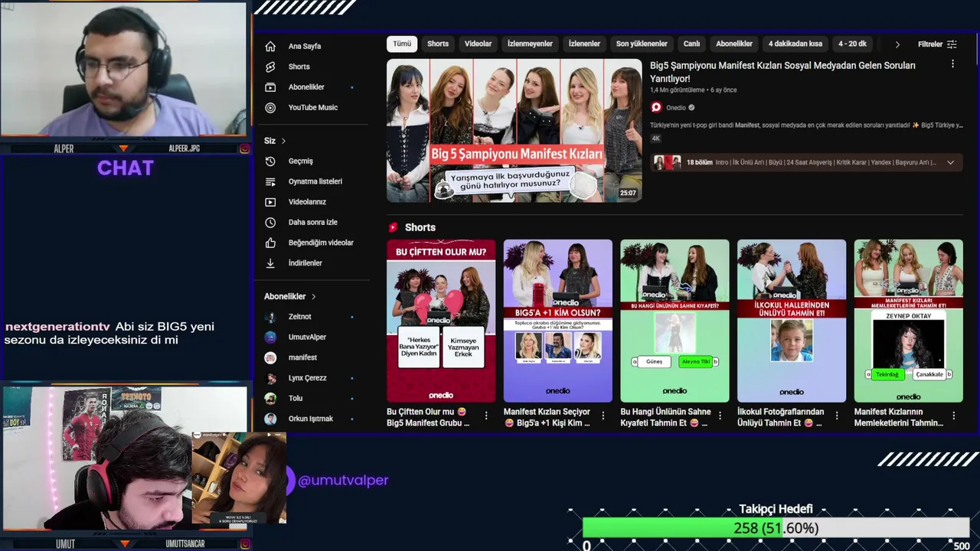The width and height of the screenshot is (980, 551).
Task: Click the 4K badge on the video
Action: (x=655, y=139)
